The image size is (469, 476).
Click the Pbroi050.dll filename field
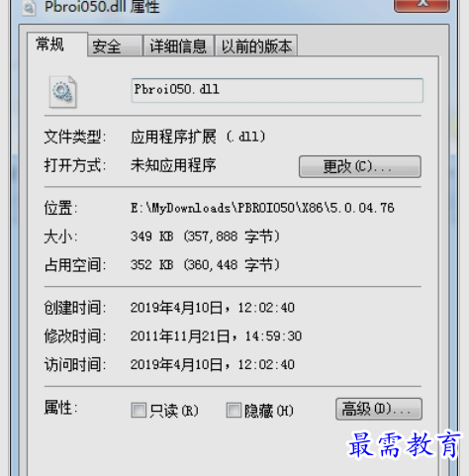[277, 90]
